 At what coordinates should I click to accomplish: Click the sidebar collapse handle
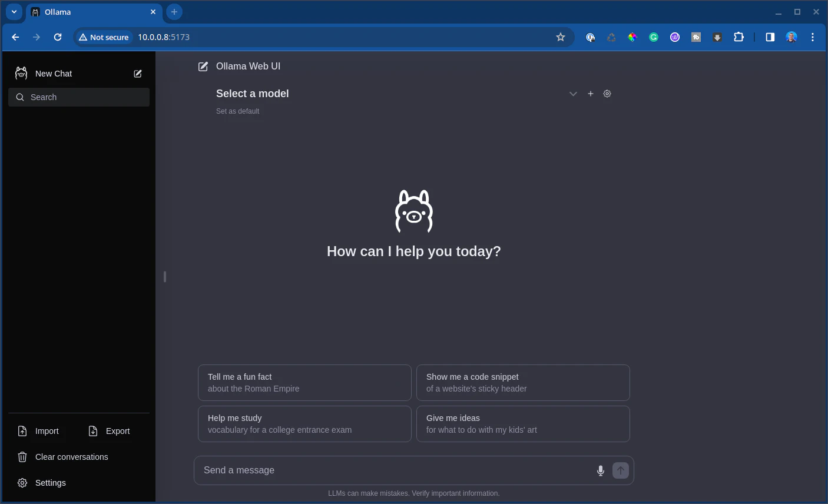[x=165, y=276]
